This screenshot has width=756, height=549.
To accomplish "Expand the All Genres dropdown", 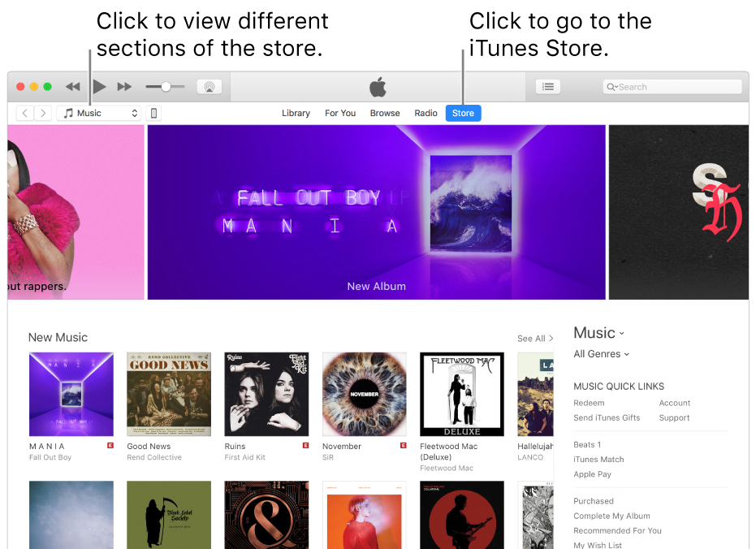I will [601, 354].
